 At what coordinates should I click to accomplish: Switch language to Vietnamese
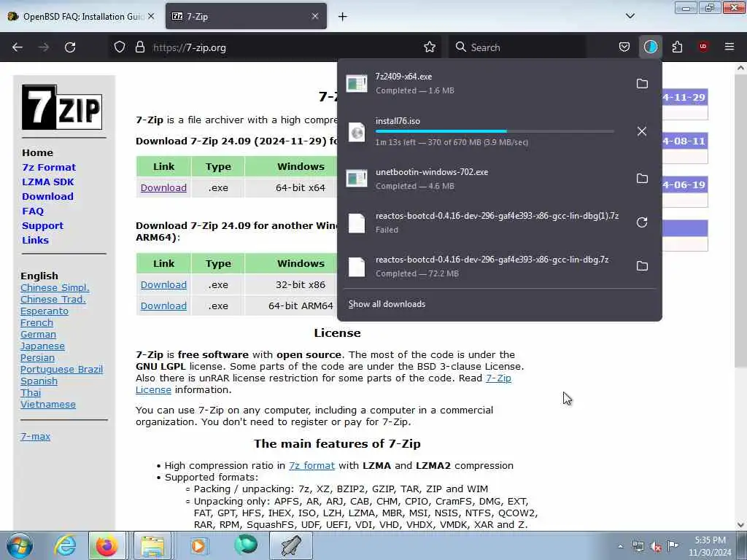(x=47, y=404)
